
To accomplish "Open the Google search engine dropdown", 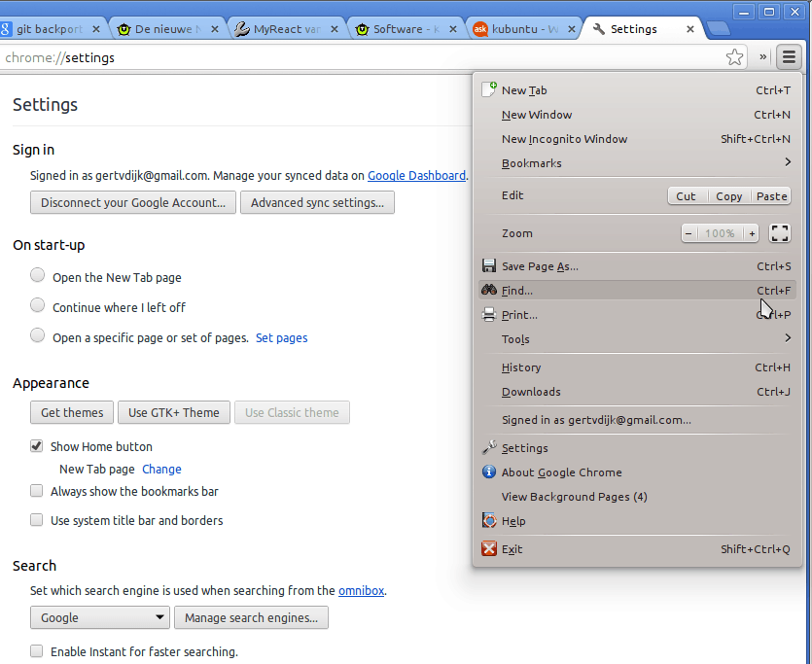I will tap(100, 617).
